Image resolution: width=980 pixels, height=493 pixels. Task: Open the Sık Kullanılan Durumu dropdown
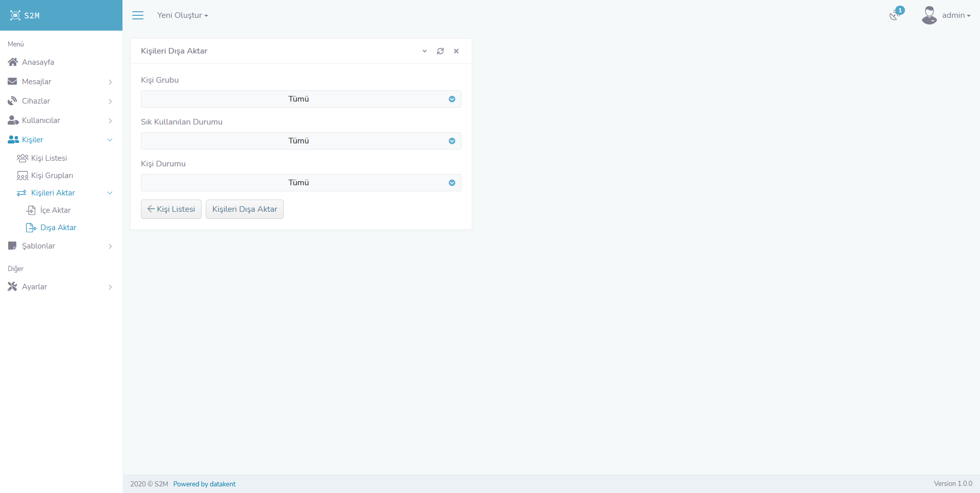tap(301, 141)
